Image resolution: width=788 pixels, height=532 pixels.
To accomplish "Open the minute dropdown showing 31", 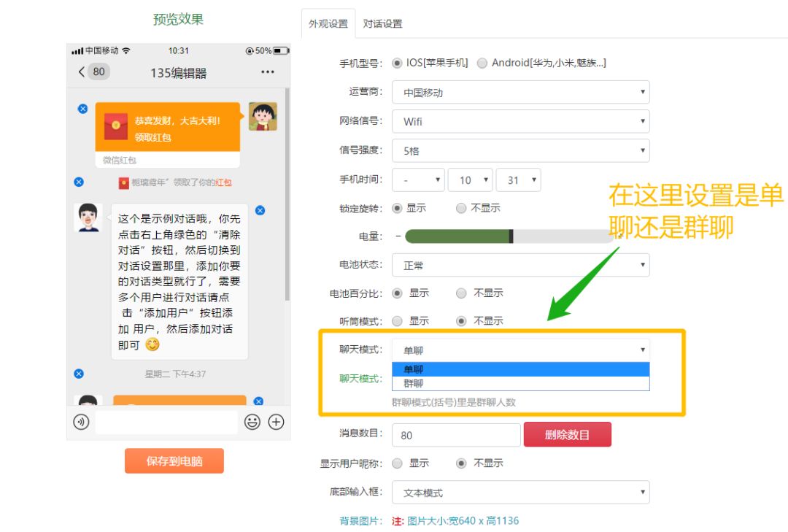I will coord(518,180).
